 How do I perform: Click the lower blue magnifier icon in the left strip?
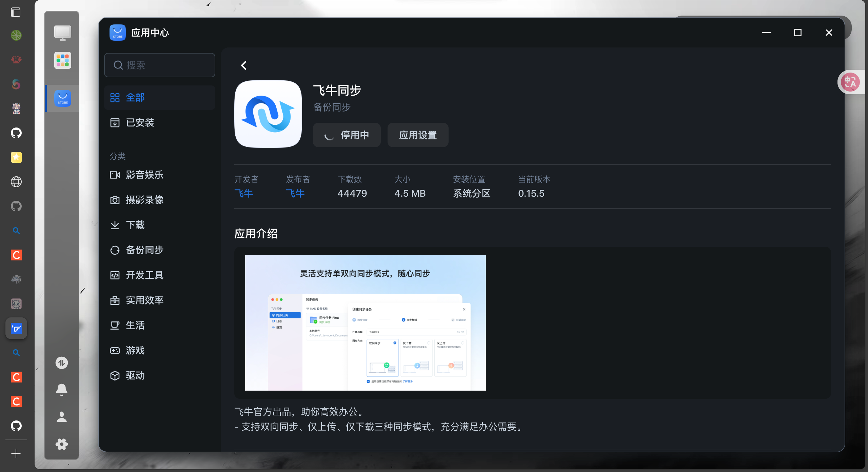click(16, 353)
